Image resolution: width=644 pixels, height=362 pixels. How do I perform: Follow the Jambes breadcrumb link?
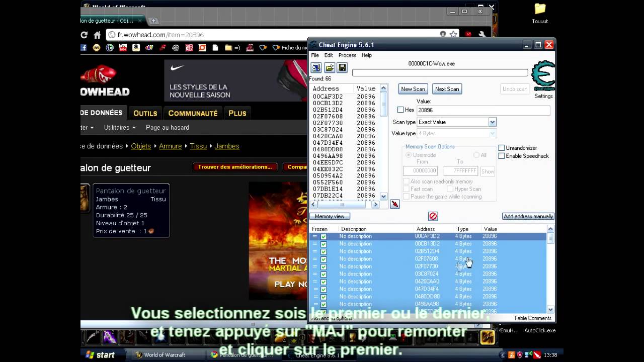pyautogui.click(x=227, y=146)
